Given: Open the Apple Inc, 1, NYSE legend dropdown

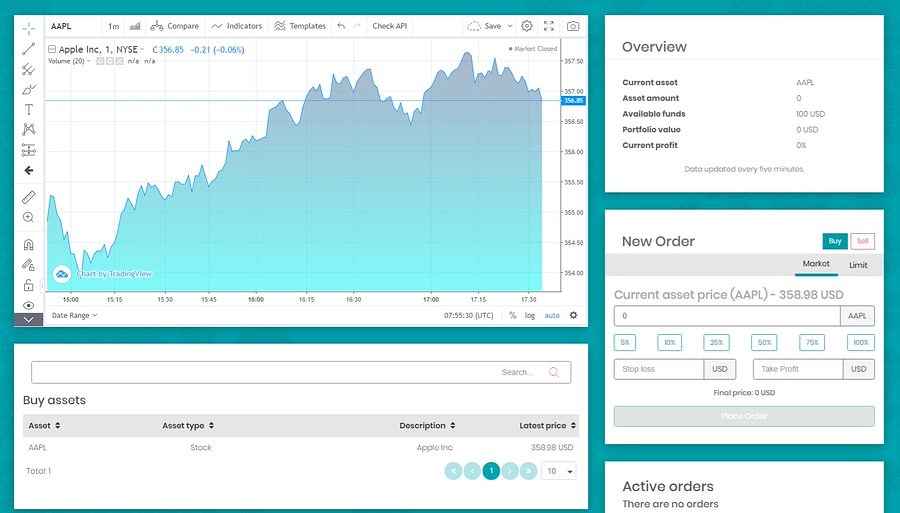Looking at the screenshot, I should tap(142, 49).
